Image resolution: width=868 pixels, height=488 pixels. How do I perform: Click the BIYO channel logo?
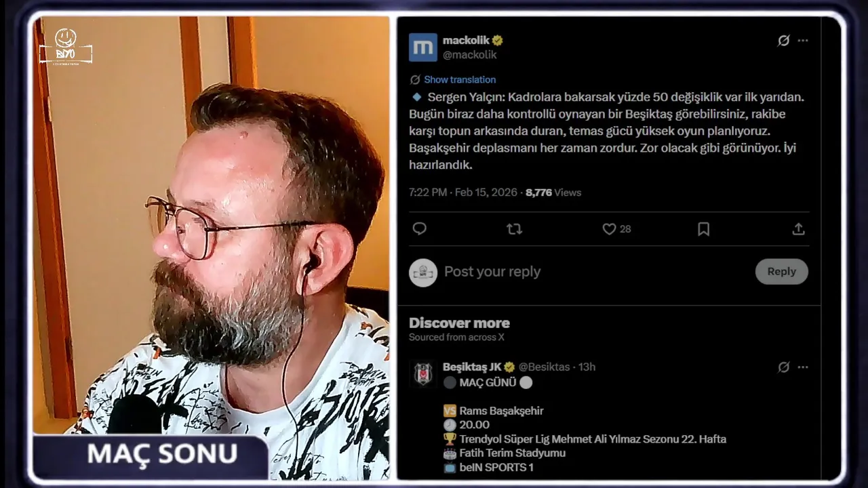pos(66,47)
